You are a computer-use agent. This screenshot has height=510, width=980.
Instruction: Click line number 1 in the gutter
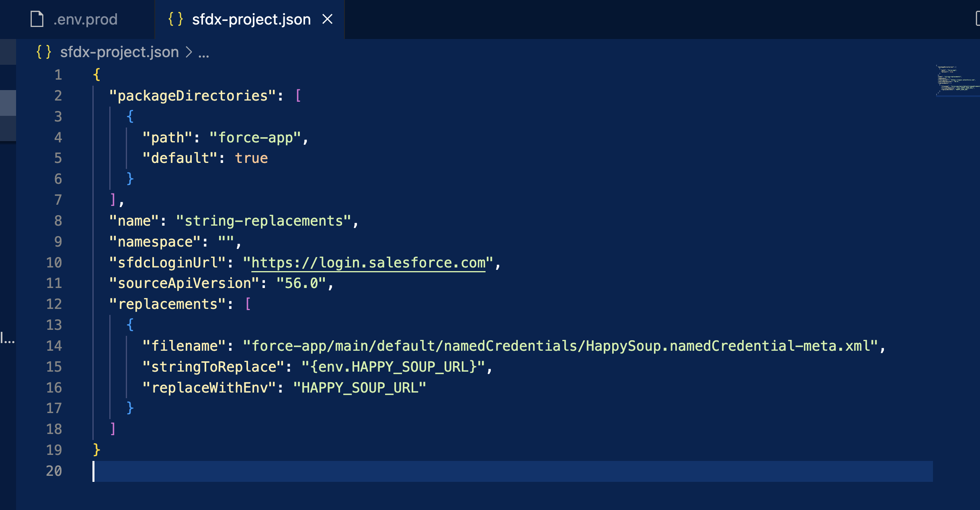58,75
